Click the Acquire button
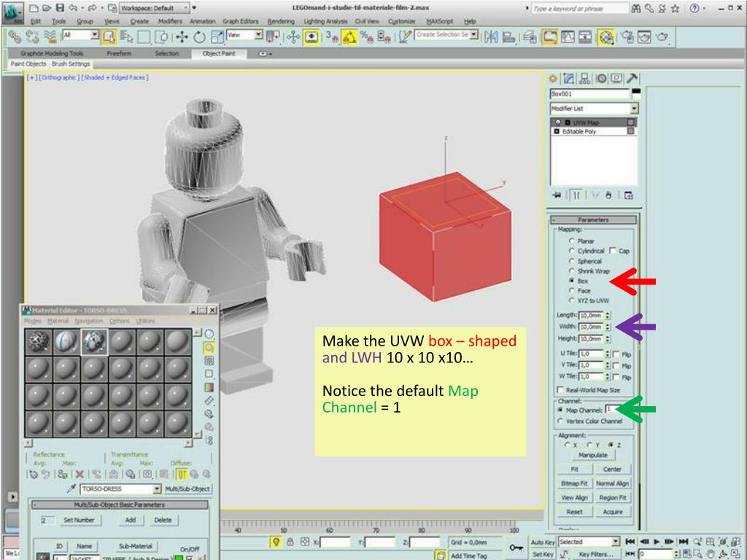The height and width of the screenshot is (560, 747). coord(613,512)
